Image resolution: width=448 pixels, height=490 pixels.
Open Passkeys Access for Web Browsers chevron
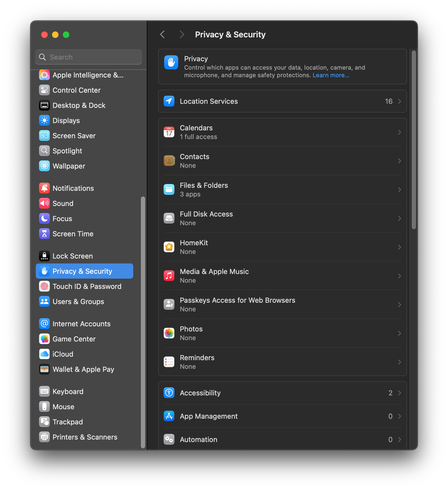(400, 305)
